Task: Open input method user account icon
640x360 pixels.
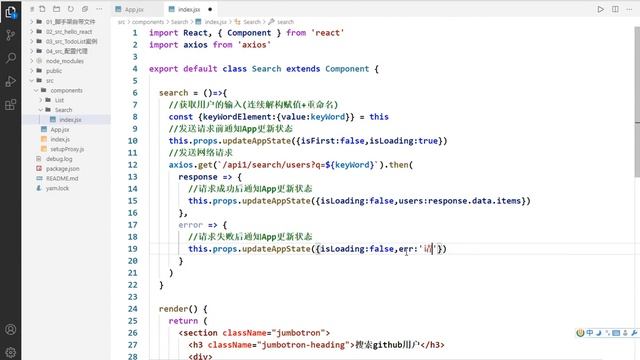Action: tap(625, 333)
